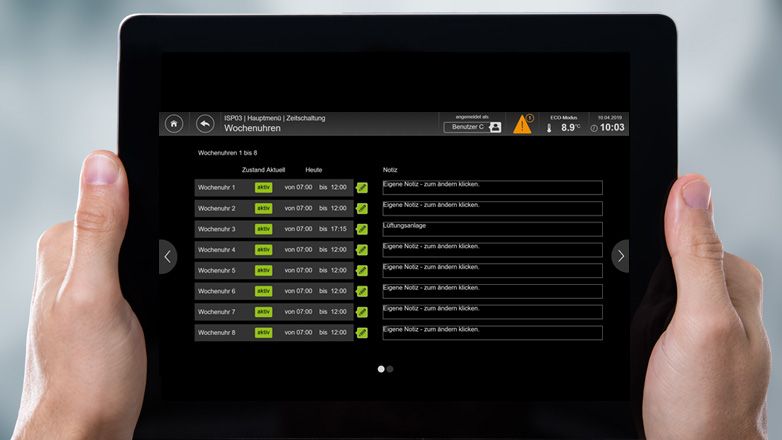This screenshot has width=782, height=440.
Task: Edit Wochenuhr 3 with the pencil icon
Action: click(362, 229)
